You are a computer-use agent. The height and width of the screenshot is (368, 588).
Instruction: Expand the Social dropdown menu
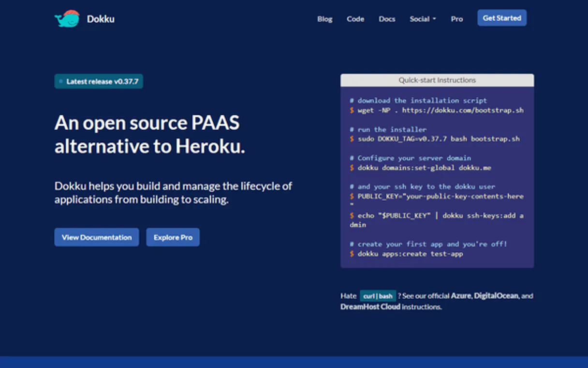click(x=423, y=19)
